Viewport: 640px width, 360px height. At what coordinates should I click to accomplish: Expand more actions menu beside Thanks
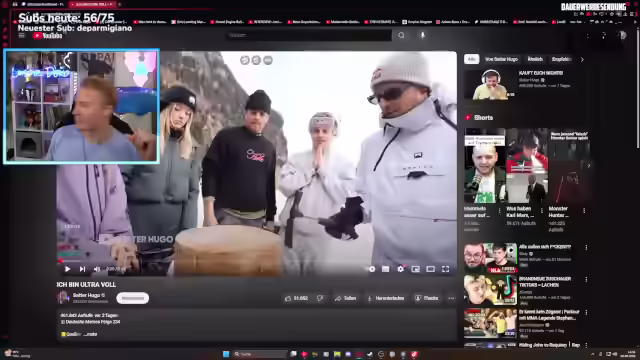[x=451, y=298]
